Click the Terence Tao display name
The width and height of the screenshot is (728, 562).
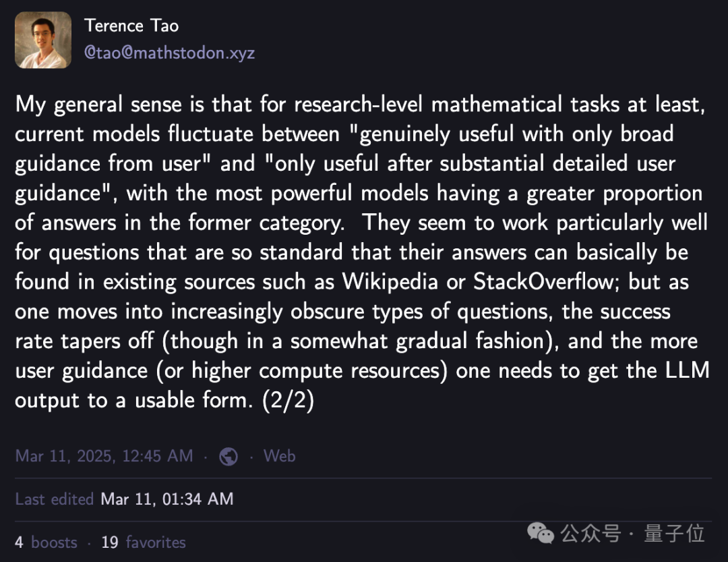click(131, 26)
